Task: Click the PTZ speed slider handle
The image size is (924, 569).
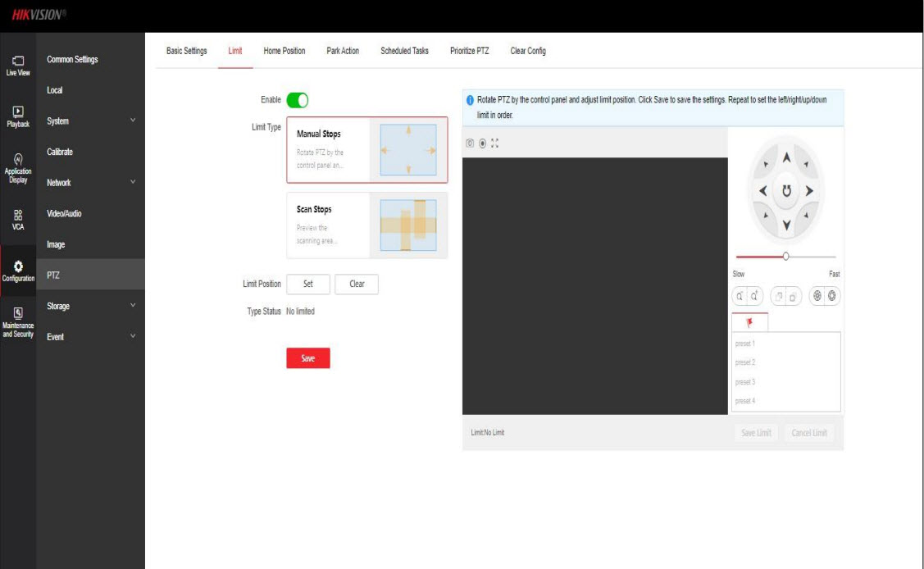Action: tap(785, 257)
